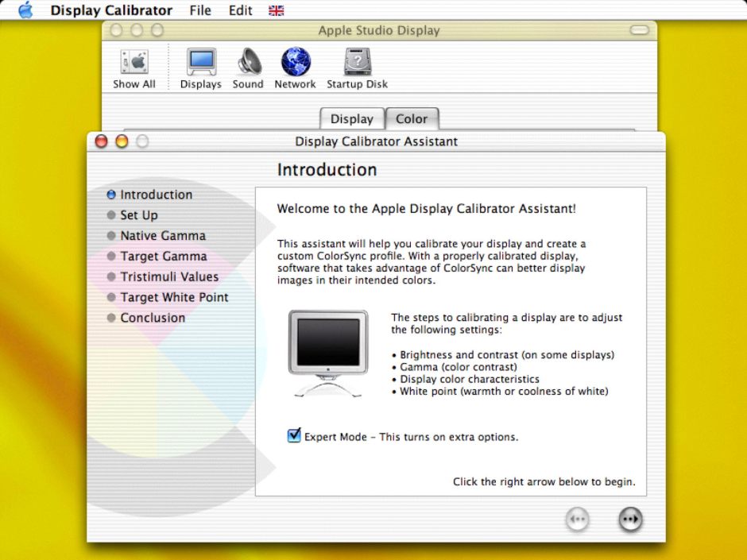Viewport: 747px width, 560px height.
Task: Click 'Click the right arrow below to begin' text
Action: (x=544, y=482)
